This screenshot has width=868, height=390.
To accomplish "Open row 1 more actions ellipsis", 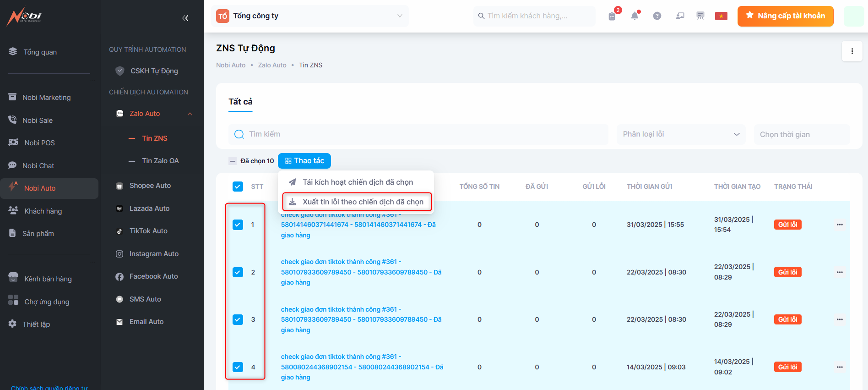I will click(840, 225).
